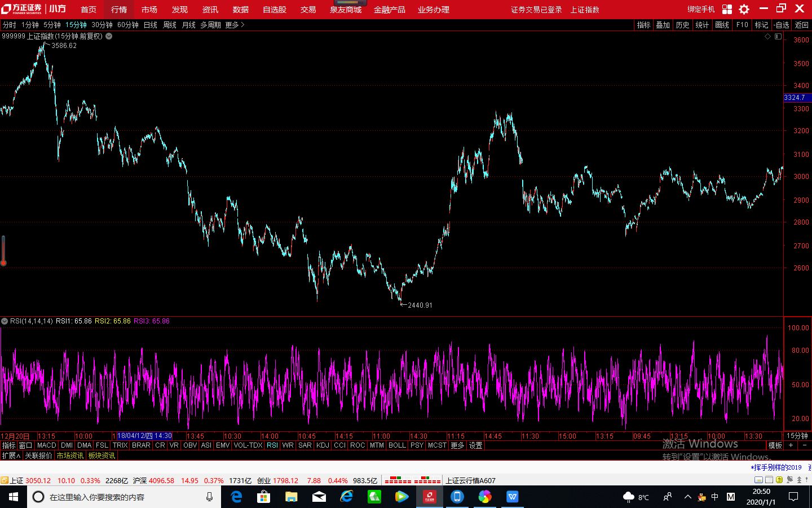The width and height of the screenshot is (812, 508).
Task: Select 5分钟 time period
Action: [x=51, y=25]
